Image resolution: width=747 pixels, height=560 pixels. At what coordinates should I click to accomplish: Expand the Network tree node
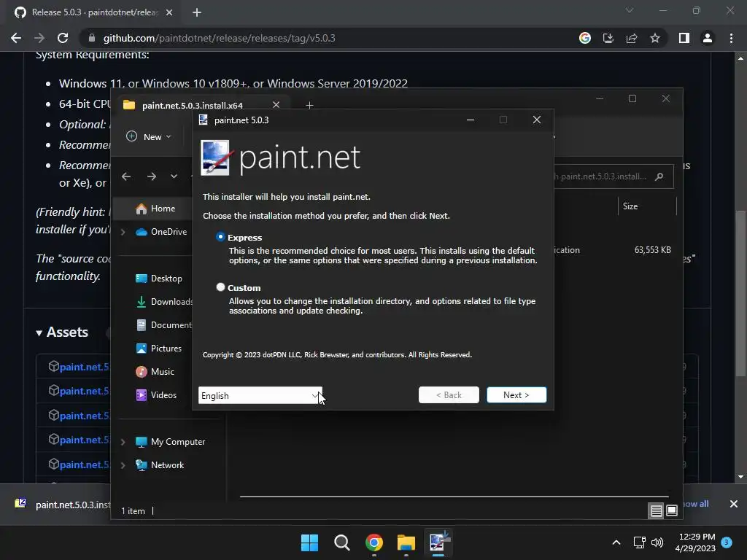123,465
